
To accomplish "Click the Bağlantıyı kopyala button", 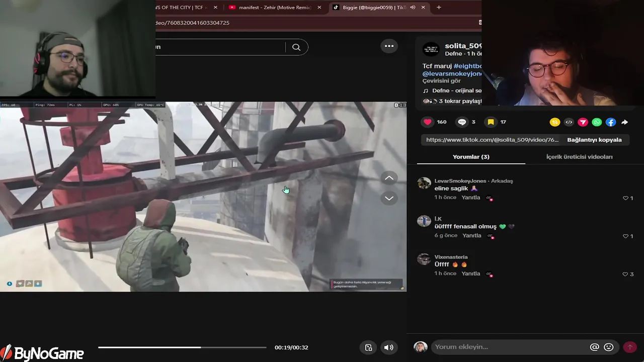I will (594, 140).
